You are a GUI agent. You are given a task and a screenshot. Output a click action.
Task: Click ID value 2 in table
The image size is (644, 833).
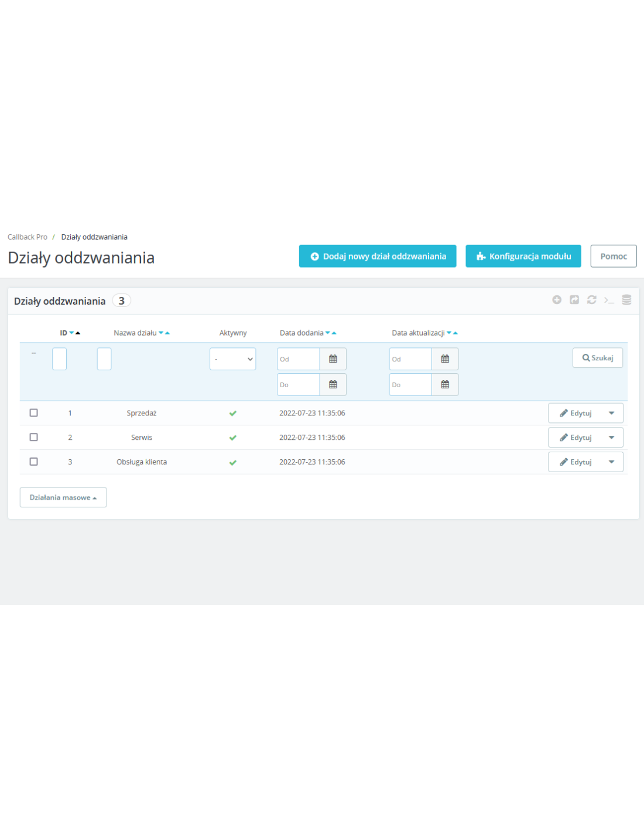[70, 438]
